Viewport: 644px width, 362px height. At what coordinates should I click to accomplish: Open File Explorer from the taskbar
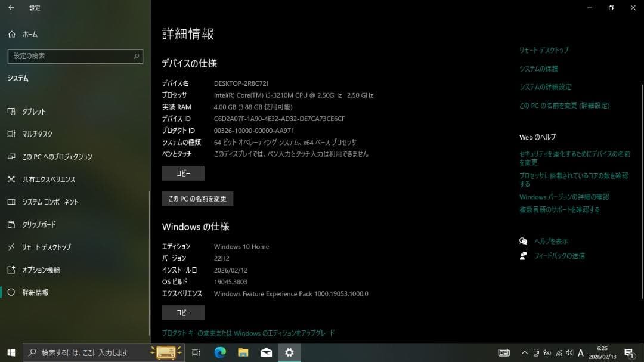coord(243,352)
